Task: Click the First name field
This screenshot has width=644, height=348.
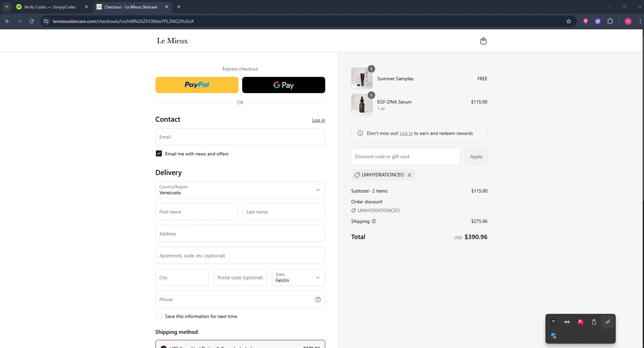Action: pos(197,212)
